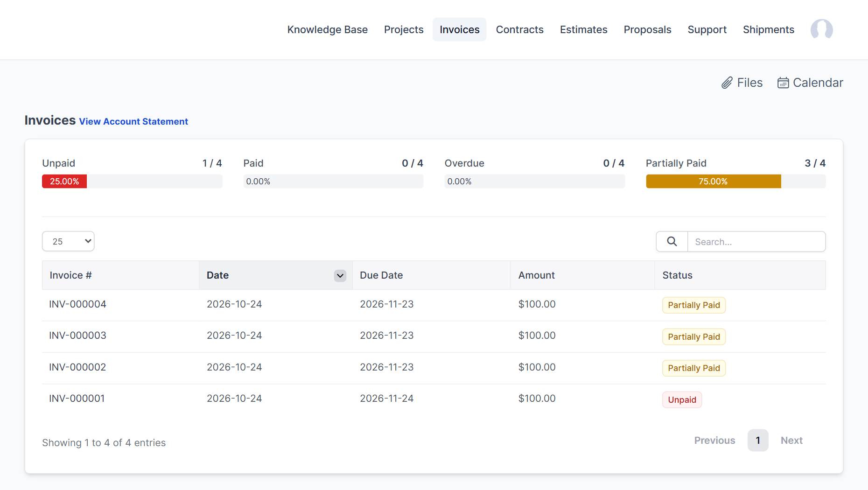Open the Shipments page
This screenshot has width=868, height=490.
[x=768, y=29]
